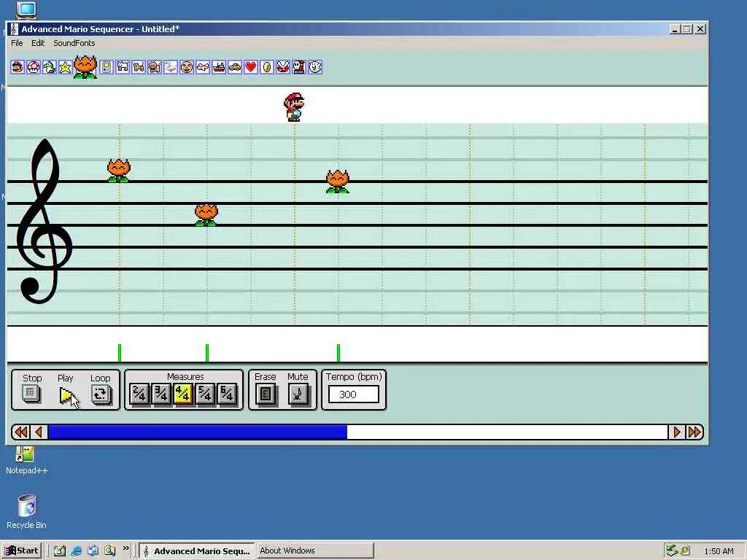Step one measure forward with right arrow
The height and width of the screenshot is (560, 747).
tap(676, 432)
